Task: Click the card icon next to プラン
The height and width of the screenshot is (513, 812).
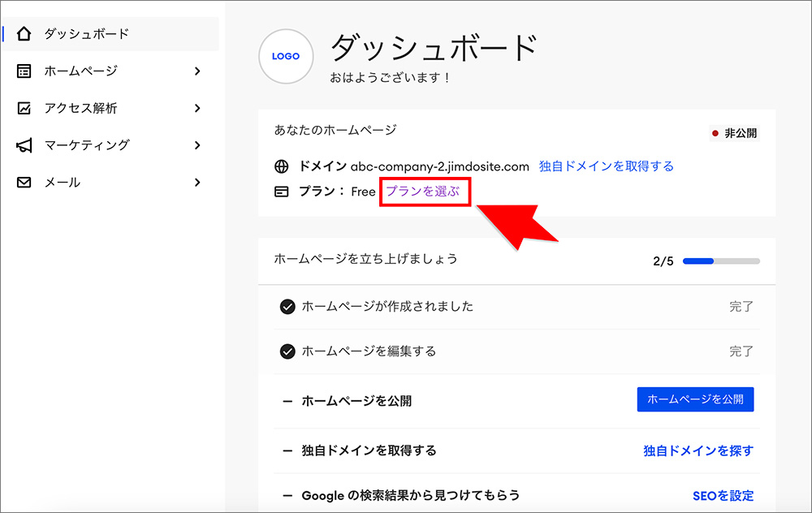Action: pyautogui.click(x=281, y=192)
